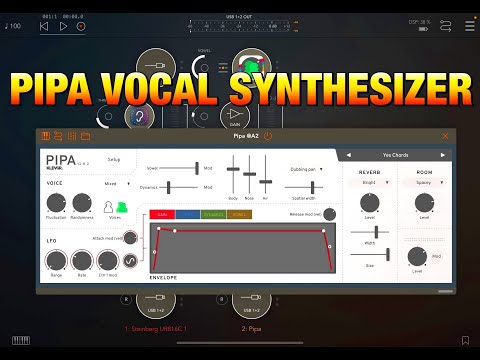Click the Attack mod (vel) knob
Viewport: 480px width, 360px height.
130,238
